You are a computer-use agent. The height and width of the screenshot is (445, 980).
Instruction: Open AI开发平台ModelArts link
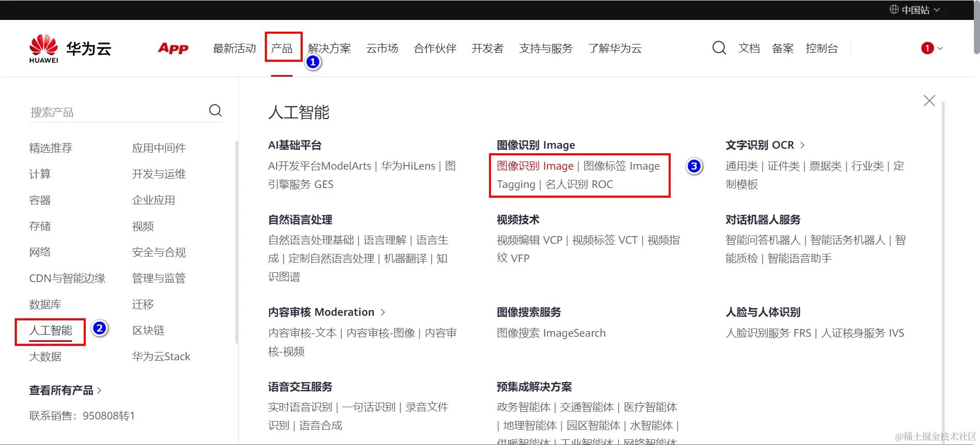click(x=320, y=166)
